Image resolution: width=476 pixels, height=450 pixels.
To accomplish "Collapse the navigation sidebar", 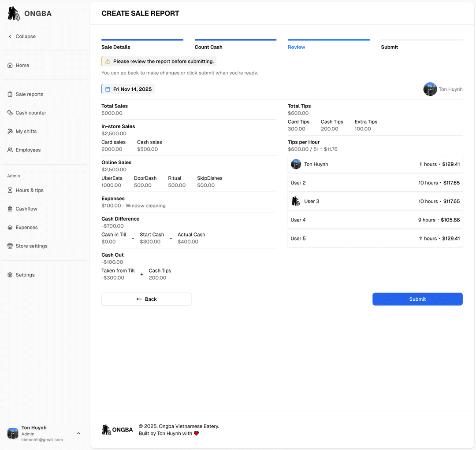I will point(22,36).
